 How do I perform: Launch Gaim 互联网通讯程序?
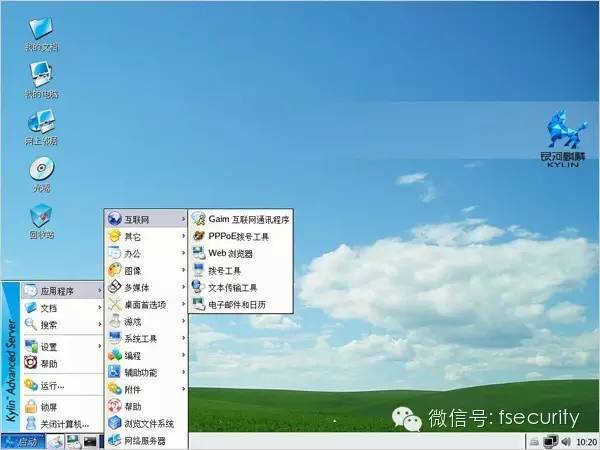click(241, 219)
